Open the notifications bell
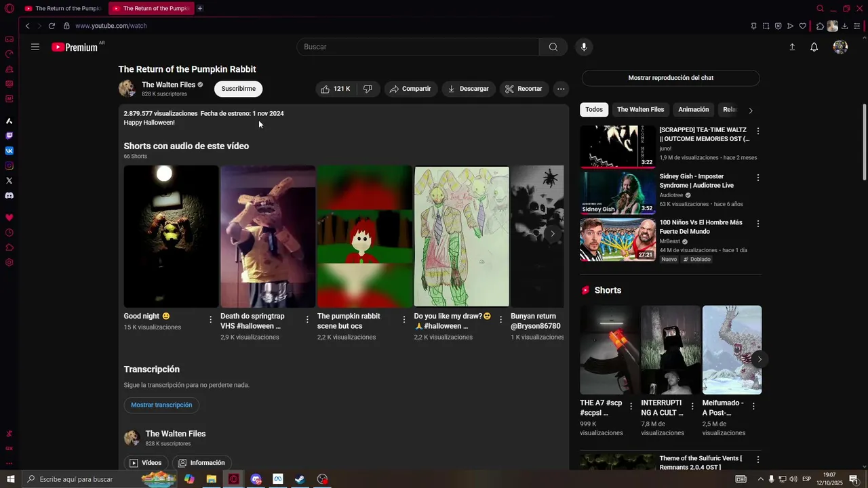This screenshot has height=488, width=868. (814, 47)
